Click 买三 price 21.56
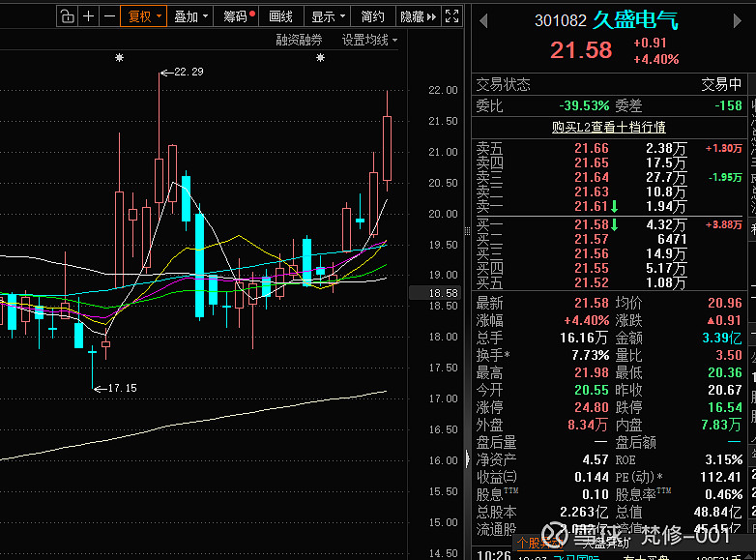Viewport: 756px width, 560px height. pyautogui.click(x=592, y=253)
